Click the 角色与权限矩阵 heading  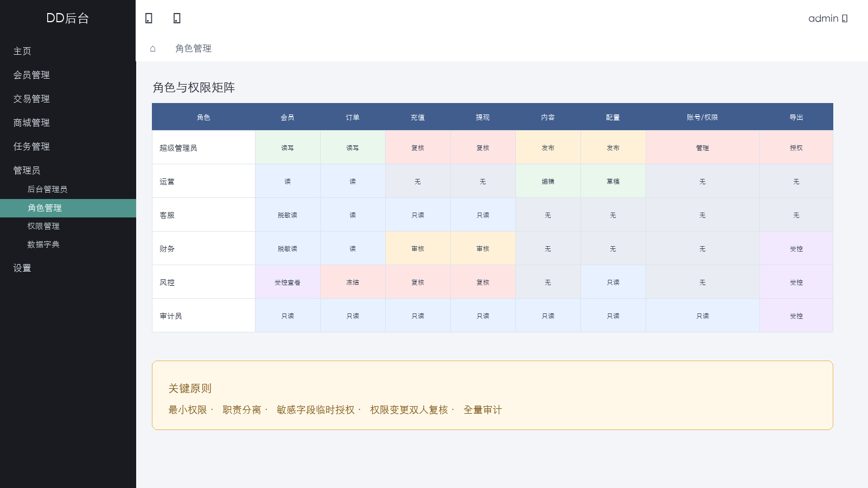194,87
